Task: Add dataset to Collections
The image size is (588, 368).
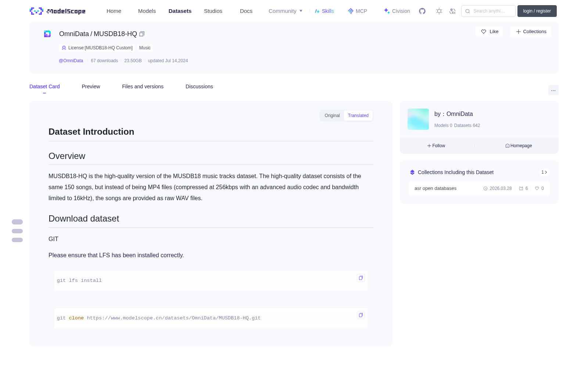Action: 531,32
